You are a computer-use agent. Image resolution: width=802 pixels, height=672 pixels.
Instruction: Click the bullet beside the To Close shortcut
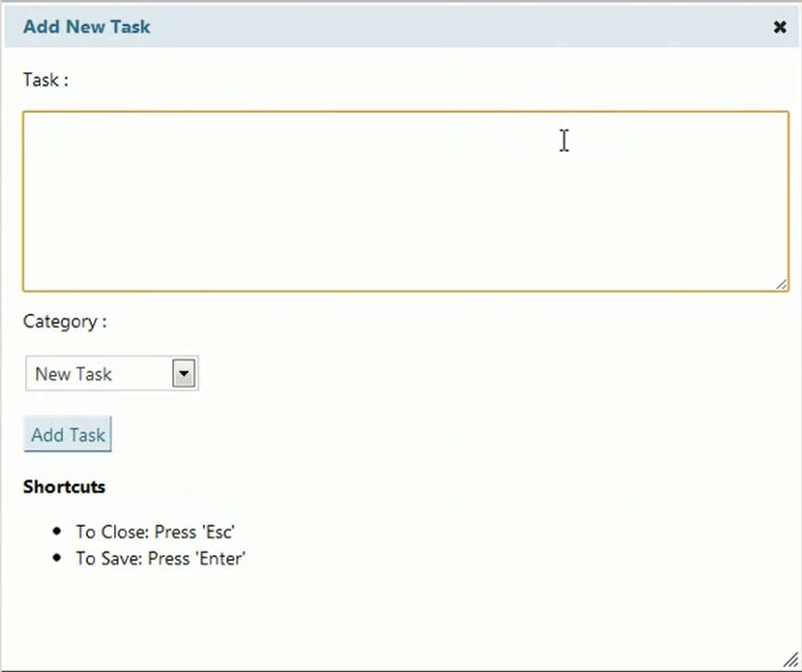tap(56, 531)
